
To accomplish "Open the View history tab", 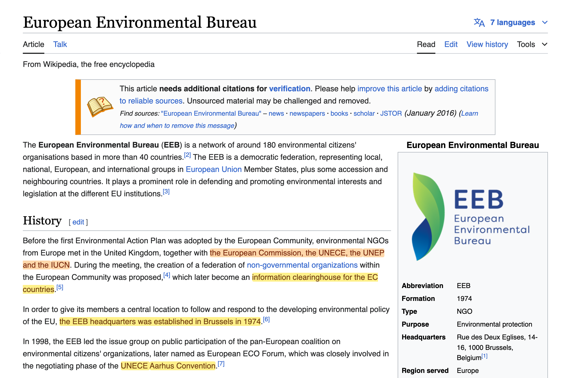I will [x=487, y=45].
